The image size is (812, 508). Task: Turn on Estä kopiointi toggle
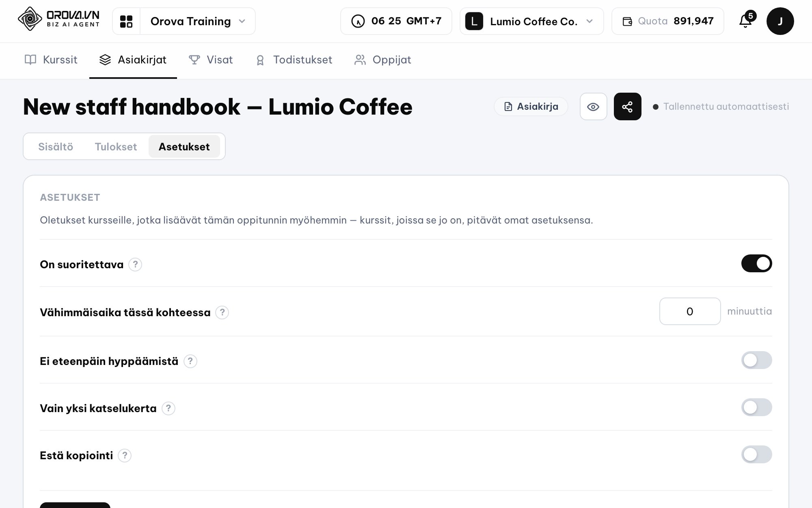pos(756,454)
